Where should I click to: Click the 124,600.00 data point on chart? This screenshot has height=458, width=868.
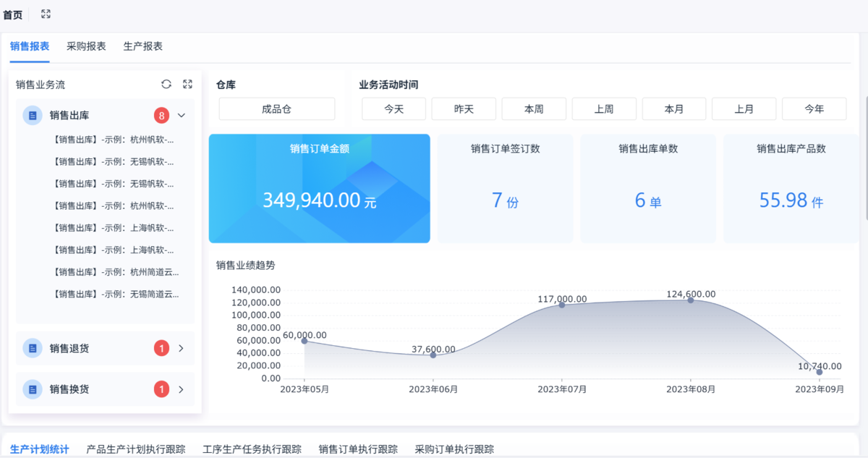691,300
